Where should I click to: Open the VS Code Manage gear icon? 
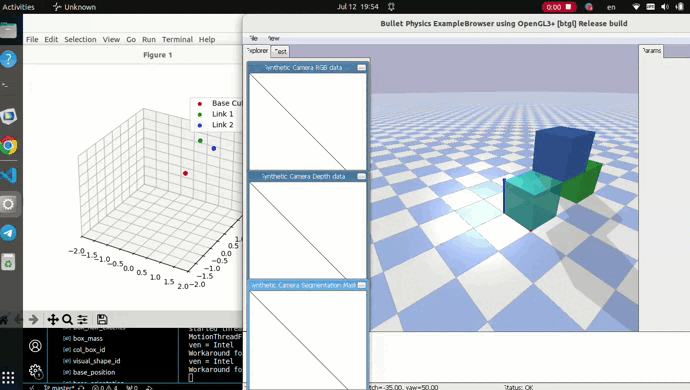coord(36,371)
